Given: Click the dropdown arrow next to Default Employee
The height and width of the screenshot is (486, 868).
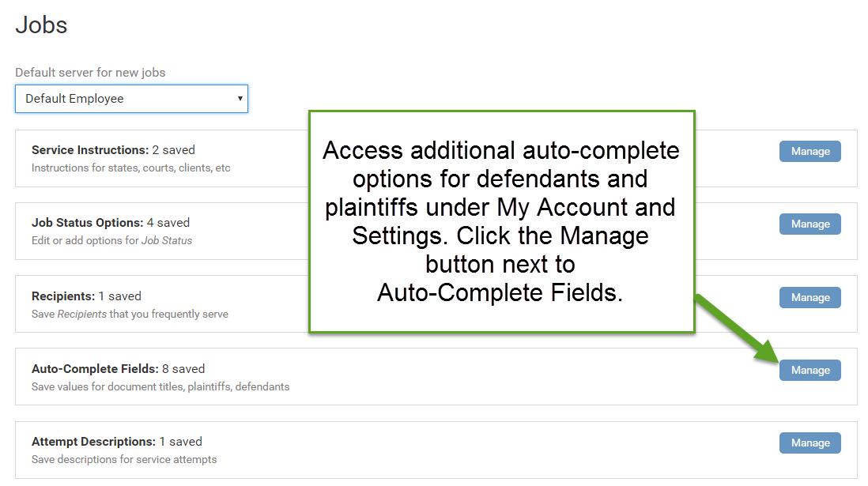Looking at the screenshot, I should pos(240,98).
